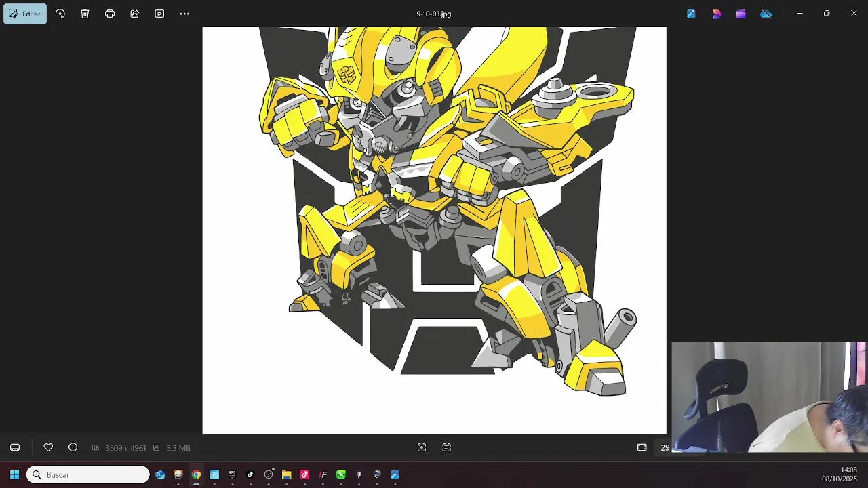Viewport: 868px width, 488px height.
Task: Minimize the Photos window
Action: tap(800, 14)
